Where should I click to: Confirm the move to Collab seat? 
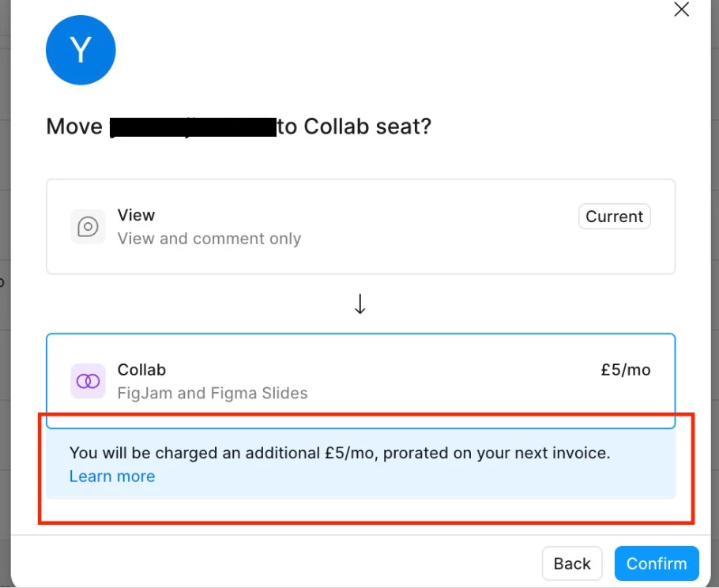click(x=656, y=563)
